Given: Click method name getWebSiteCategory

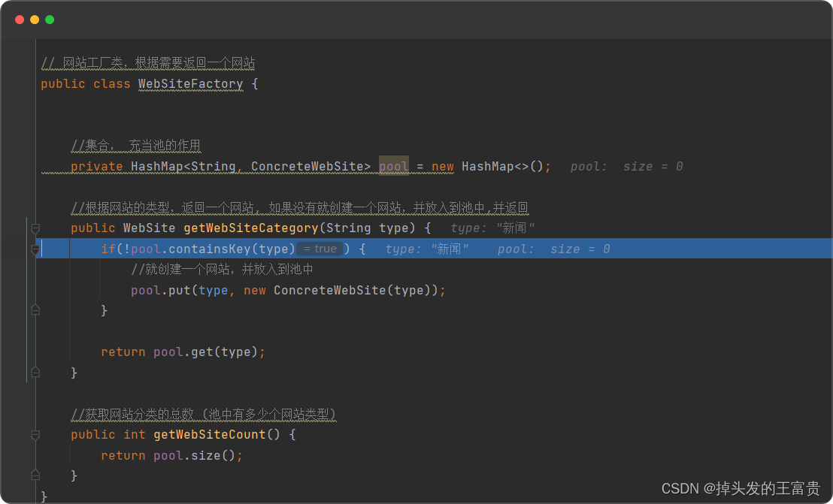Looking at the screenshot, I should (x=251, y=228).
